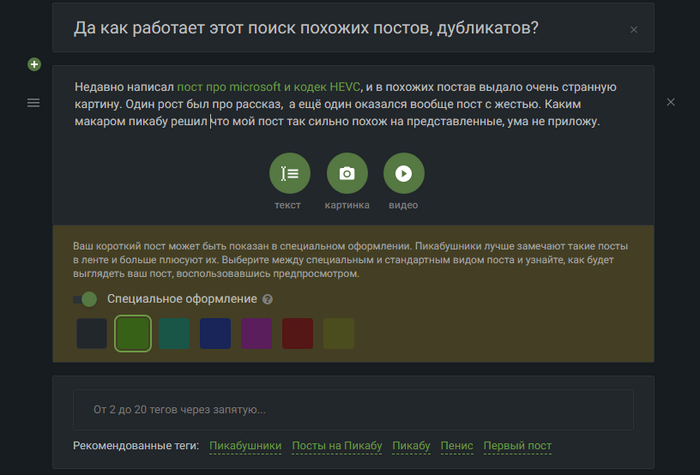Viewport: 700px width, 475px height.
Task: Add recommended tag Пикабушники
Action: pos(245,445)
